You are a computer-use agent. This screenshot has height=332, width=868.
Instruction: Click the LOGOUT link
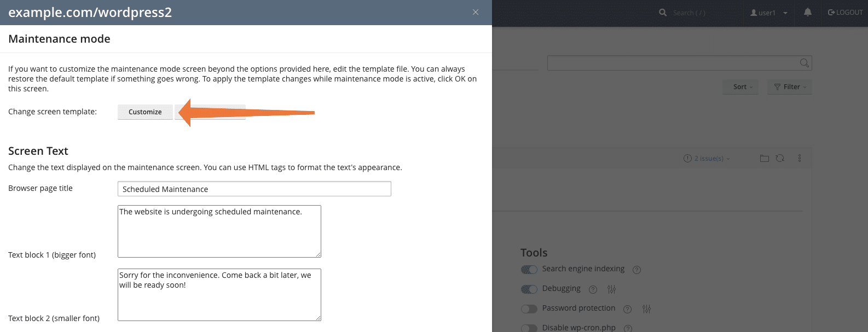pos(845,12)
